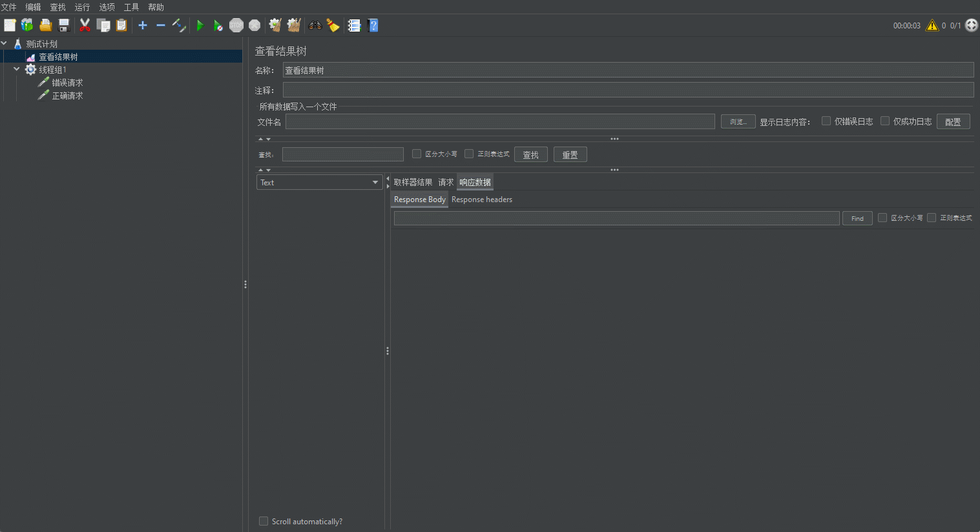Open the Text renderer dropdown
The width and height of the screenshot is (980, 532).
pos(320,183)
